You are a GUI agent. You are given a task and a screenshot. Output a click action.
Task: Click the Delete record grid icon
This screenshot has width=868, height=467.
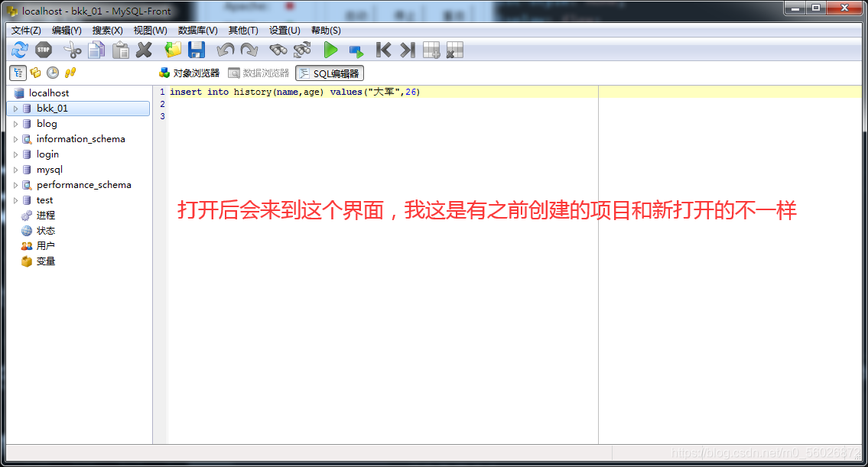click(454, 50)
